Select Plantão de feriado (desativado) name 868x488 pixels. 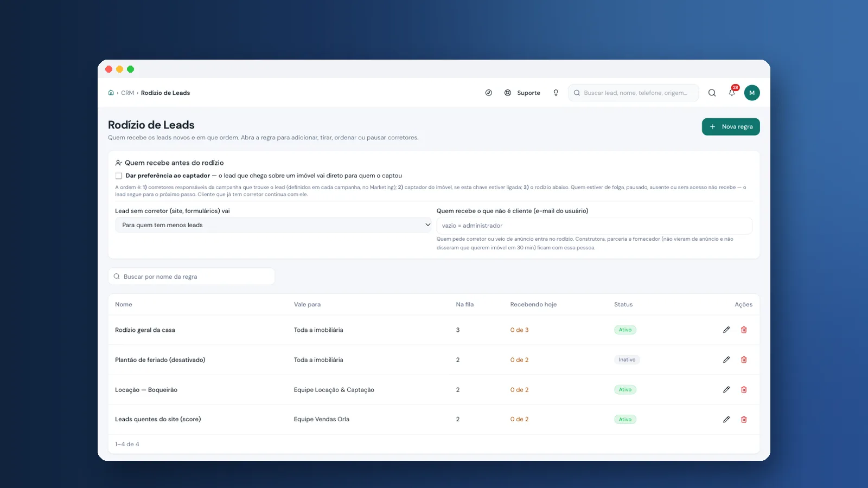click(x=160, y=359)
